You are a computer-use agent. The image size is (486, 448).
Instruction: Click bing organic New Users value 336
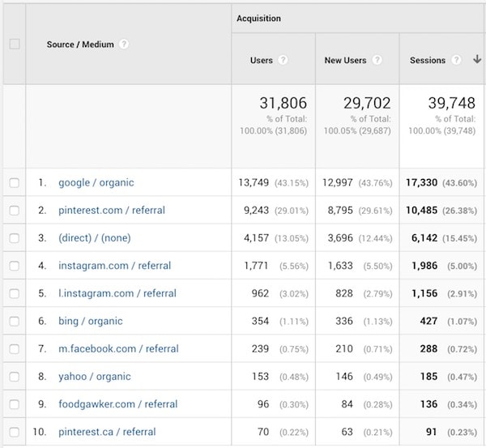(344, 321)
